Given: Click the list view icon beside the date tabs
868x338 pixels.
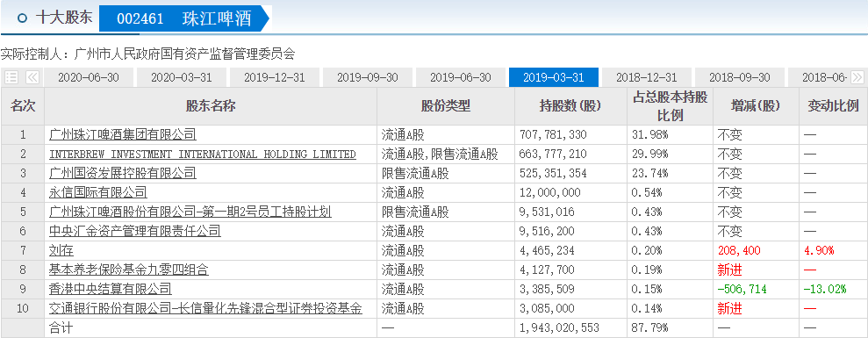Looking at the screenshot, I should [11, 77].
